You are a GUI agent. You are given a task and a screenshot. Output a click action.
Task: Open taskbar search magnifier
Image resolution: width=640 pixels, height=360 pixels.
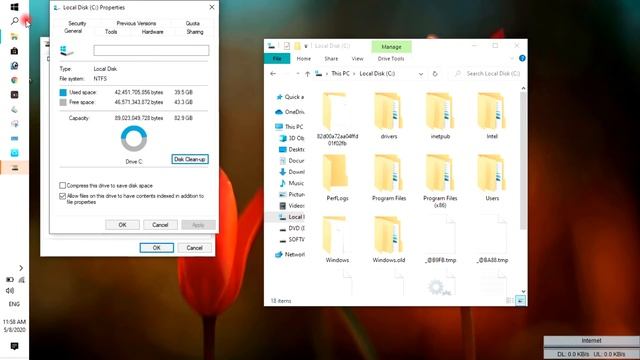tap(14, 21)
